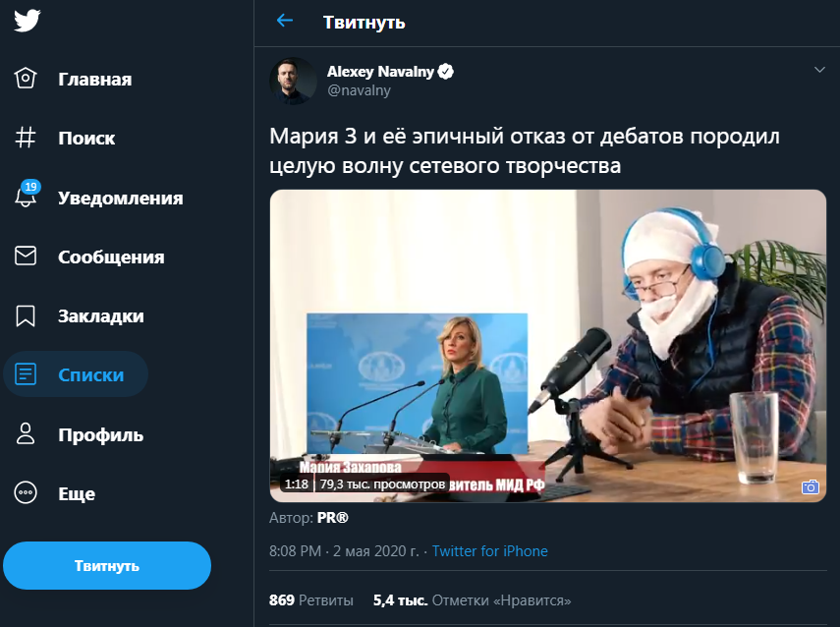
Task: Open the Закладки bookmark icon
Action: pyautogui.click(x=27, y=316)
